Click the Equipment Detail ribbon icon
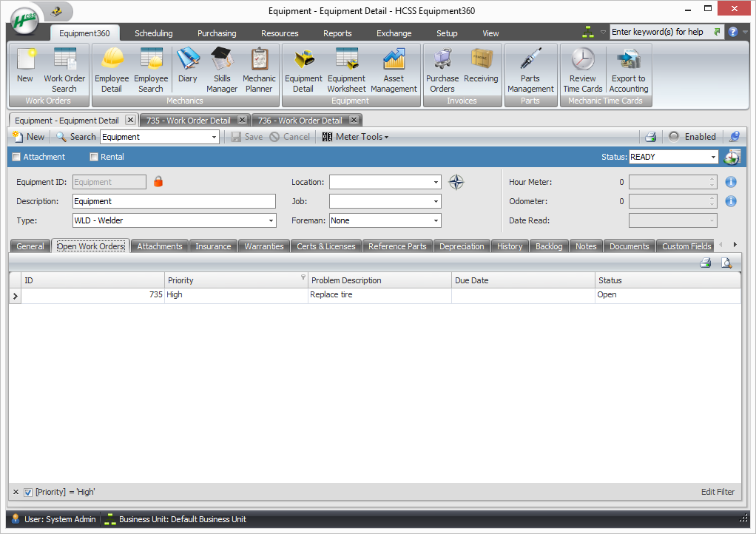The image size is (756, 534). click(303, 70)
